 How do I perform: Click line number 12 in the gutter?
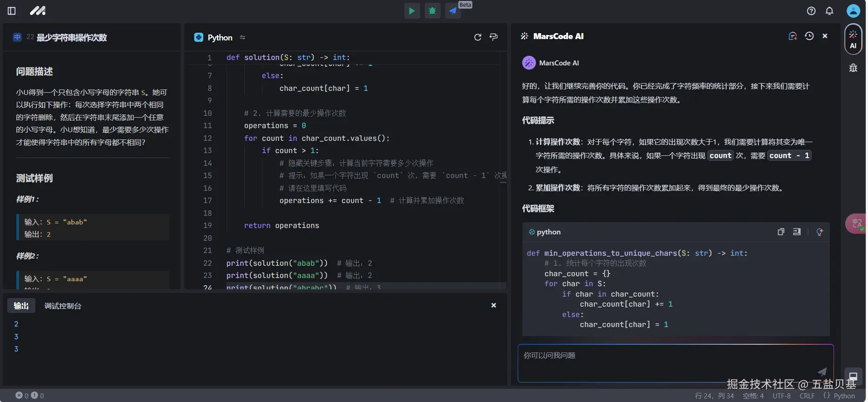click(207, 138)
